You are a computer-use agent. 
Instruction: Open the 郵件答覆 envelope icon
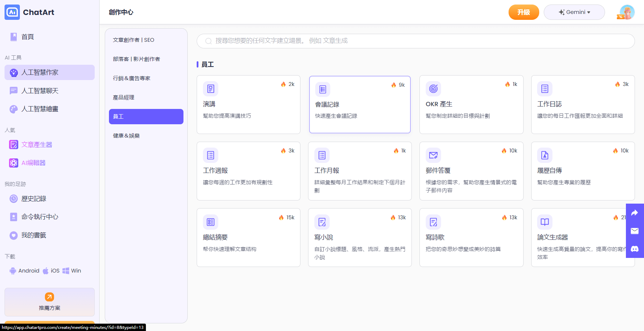click(433, 155)
